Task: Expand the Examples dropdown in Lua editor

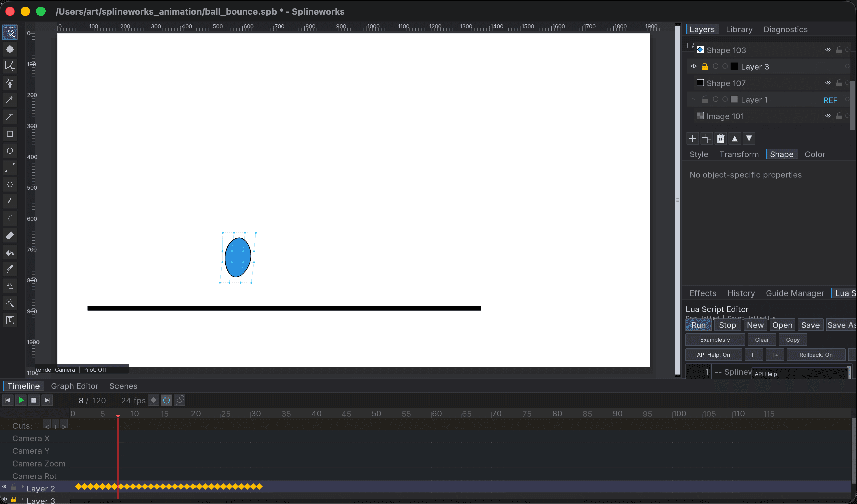Action: pos(715,339)
